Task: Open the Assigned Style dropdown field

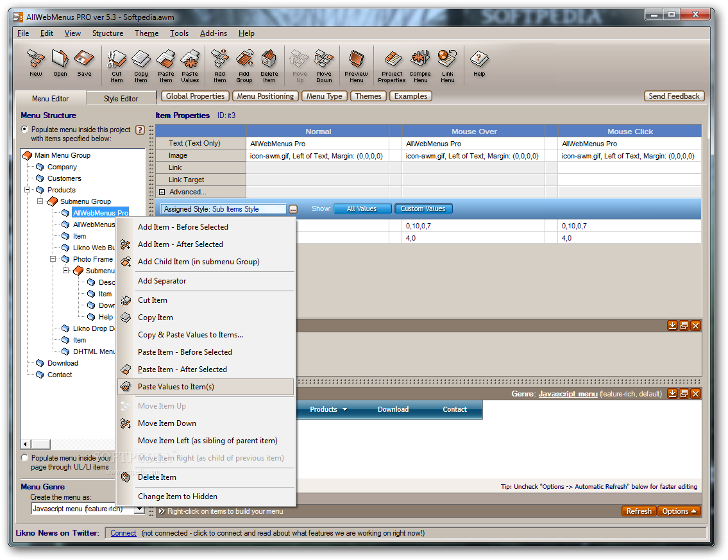Action: [223, 209]
